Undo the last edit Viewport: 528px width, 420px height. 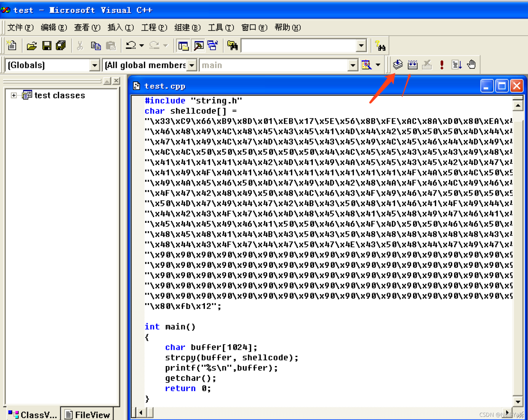tap(131, 45)
